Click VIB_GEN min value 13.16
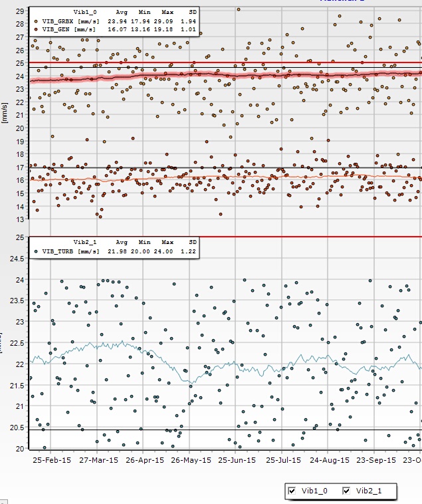The width and height of the screenshot is (422, 504). [x=140, y=29]
